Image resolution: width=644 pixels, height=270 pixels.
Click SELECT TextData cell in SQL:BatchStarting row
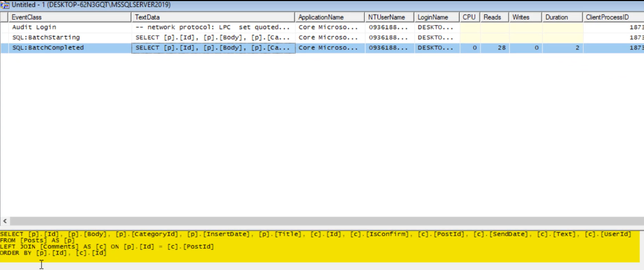(x=213, y=38)
